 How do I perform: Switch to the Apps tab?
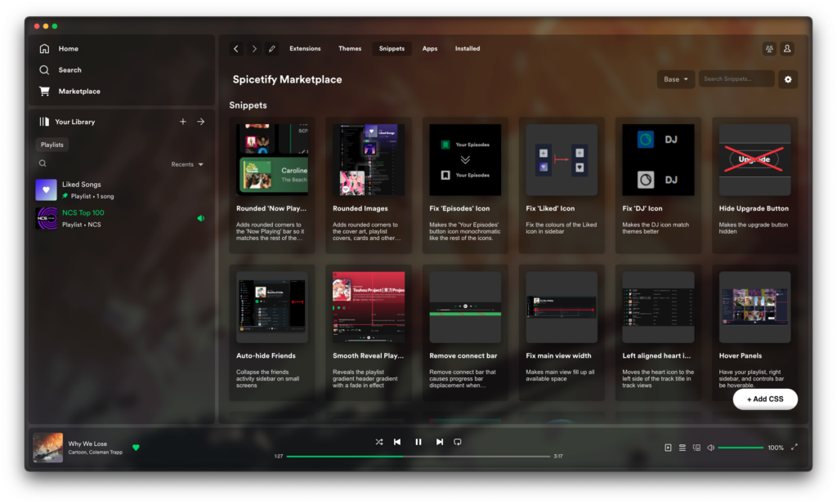tap(430, 48)
